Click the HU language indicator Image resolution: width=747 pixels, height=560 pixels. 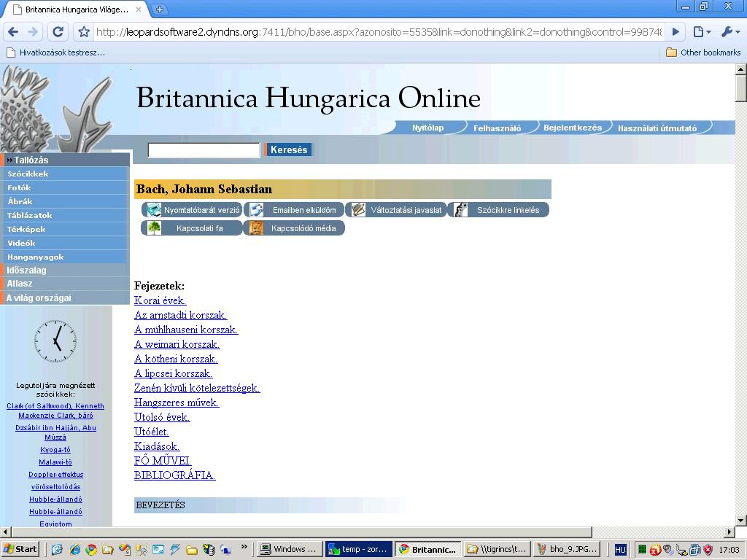[x=620, y=550]
